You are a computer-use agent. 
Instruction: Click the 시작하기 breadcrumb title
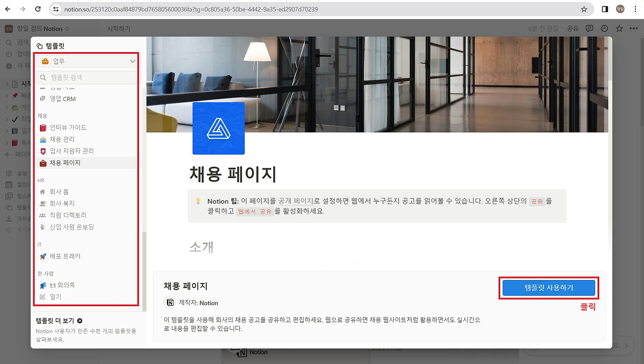[119, 29]
